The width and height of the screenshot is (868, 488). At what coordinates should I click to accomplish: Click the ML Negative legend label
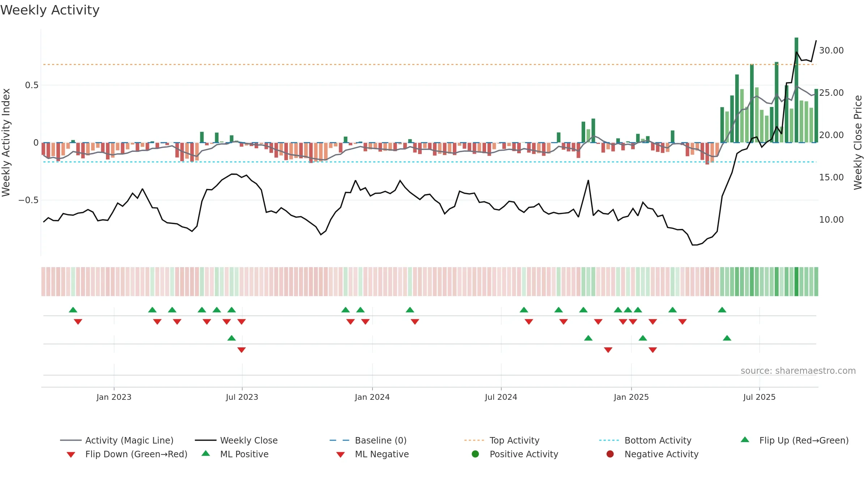tap(382, 454)
